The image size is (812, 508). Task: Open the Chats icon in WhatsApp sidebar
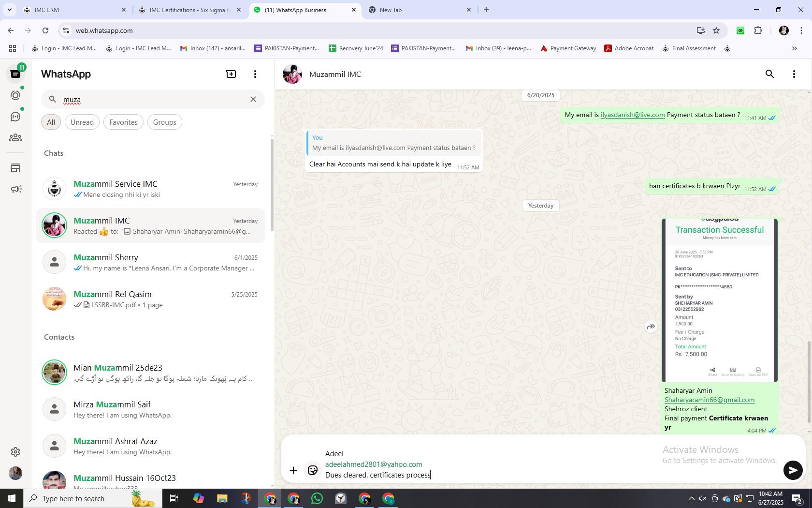pos(15,74)
